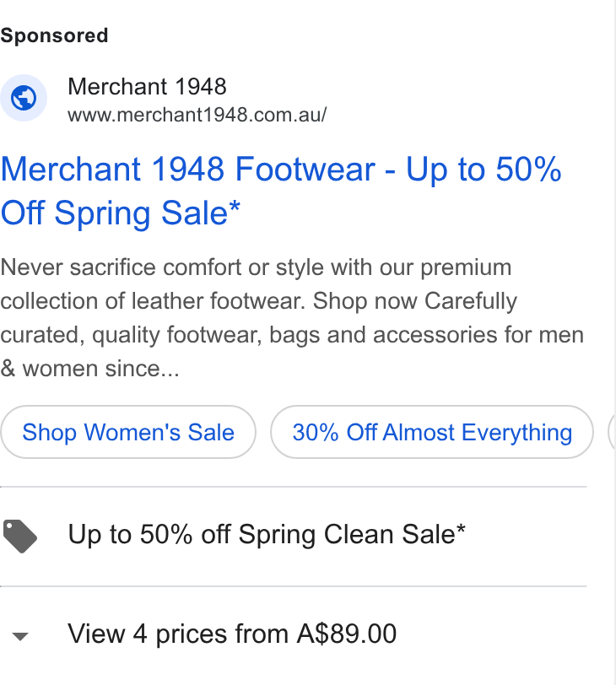
Task: Click the vertical bar on the right edge
Action: [x=614, y=342]
